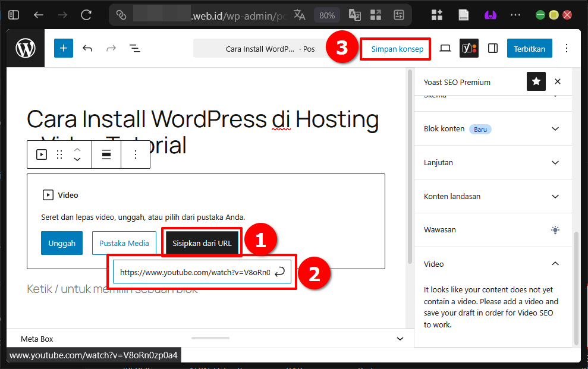Viewport: 588px width, 369px height.
Task: Open the document list view
Action: point(135,48)
